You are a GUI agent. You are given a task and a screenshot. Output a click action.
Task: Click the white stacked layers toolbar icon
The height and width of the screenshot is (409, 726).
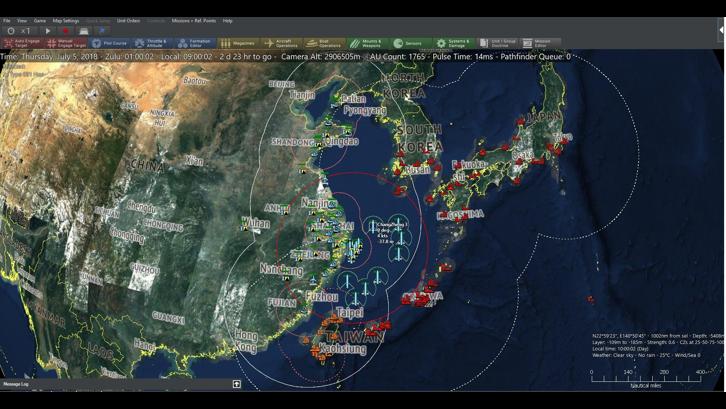pos(84,31)
